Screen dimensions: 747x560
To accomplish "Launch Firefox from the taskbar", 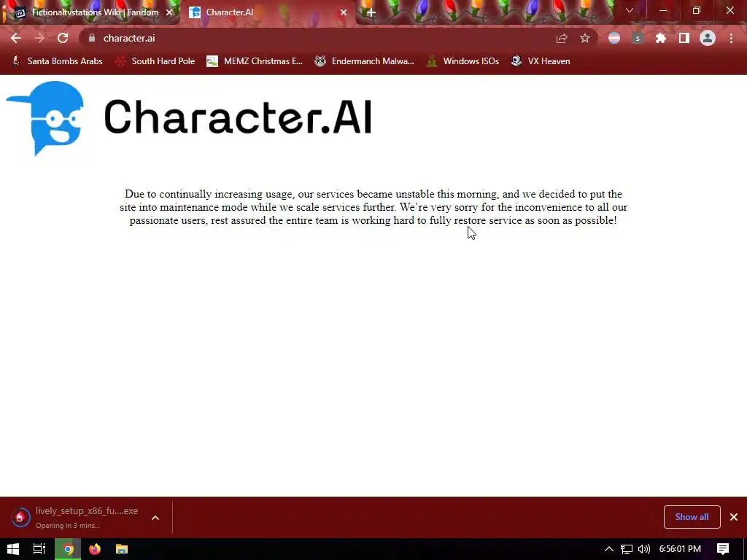I will click(x=95, y=549).
